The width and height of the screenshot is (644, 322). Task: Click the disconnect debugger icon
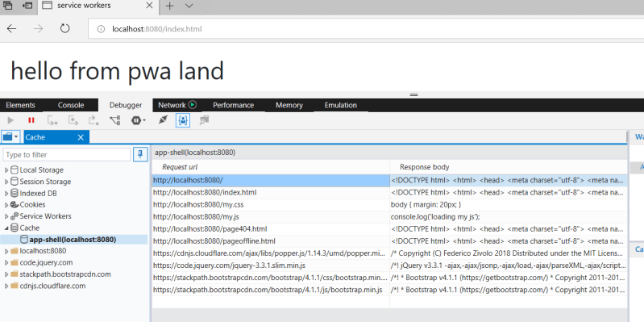pyautogui.click(x=163, y=120)
